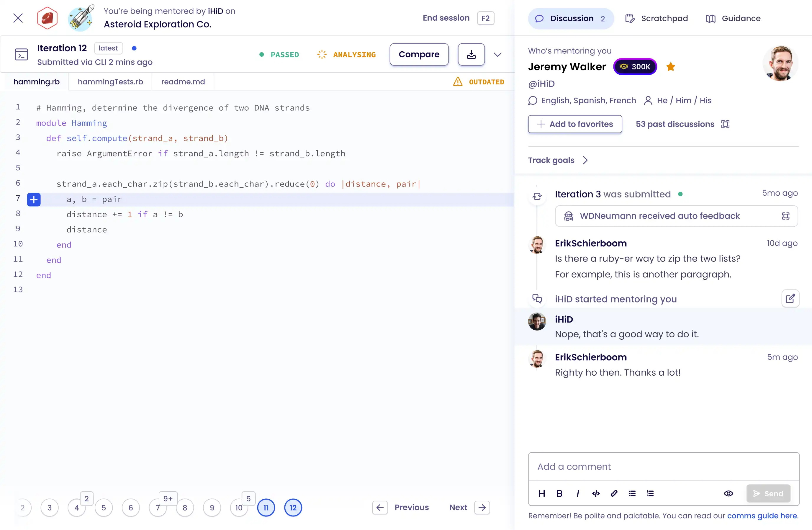Click the Compare button

pos(419,55)
